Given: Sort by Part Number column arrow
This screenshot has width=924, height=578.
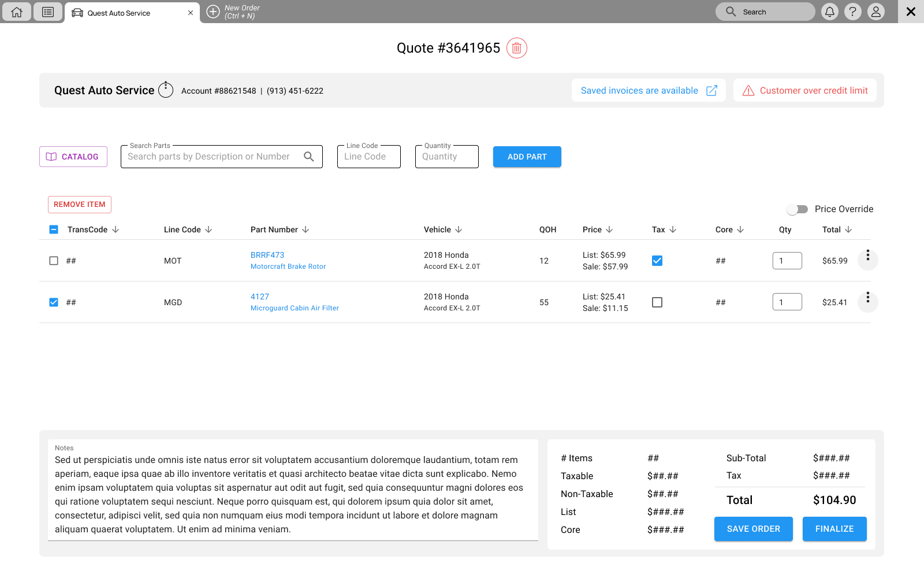Looking at the screenshot, I should [x=305, y=229].
